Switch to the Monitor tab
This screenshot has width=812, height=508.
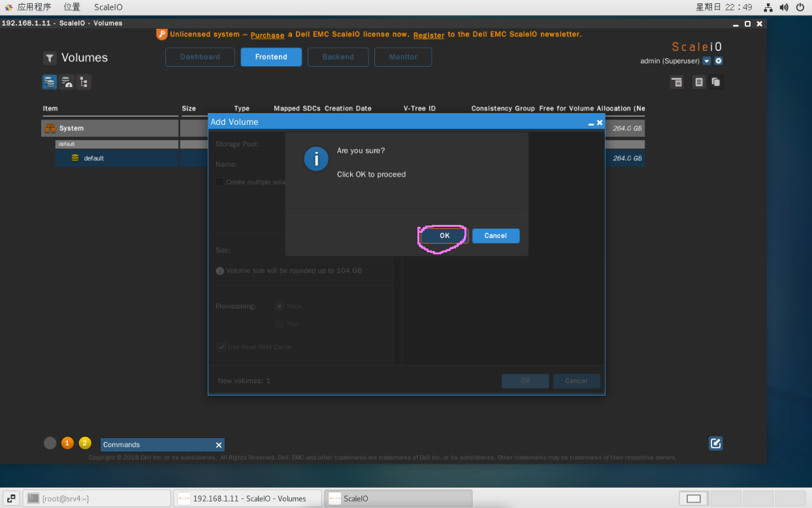[x=403, y=57]
